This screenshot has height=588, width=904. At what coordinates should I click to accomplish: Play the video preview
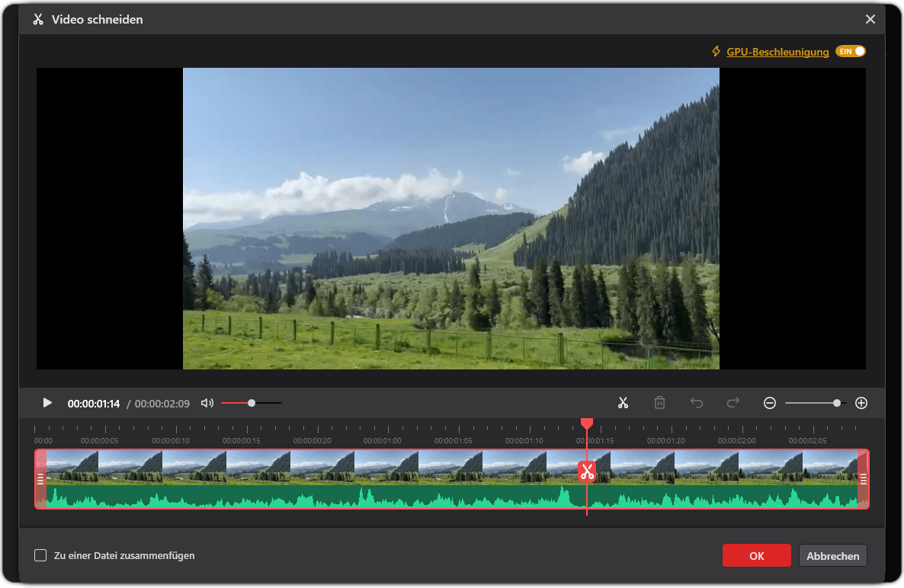point(47,403)
